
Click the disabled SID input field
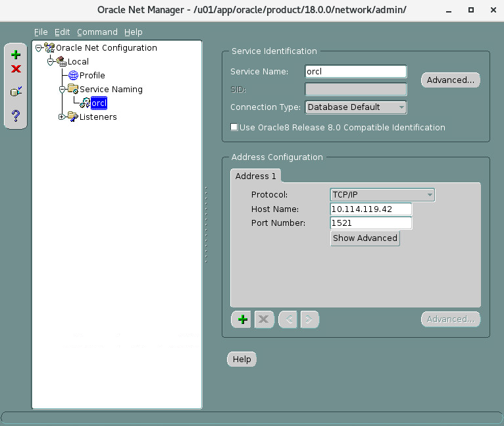pyautogui.click(x=356, y=90)
